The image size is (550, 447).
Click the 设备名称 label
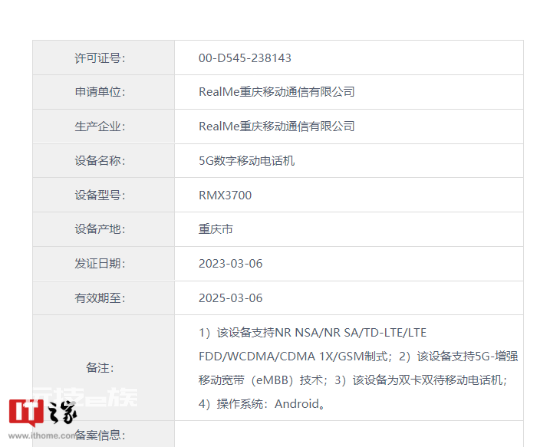pos(100,161)
